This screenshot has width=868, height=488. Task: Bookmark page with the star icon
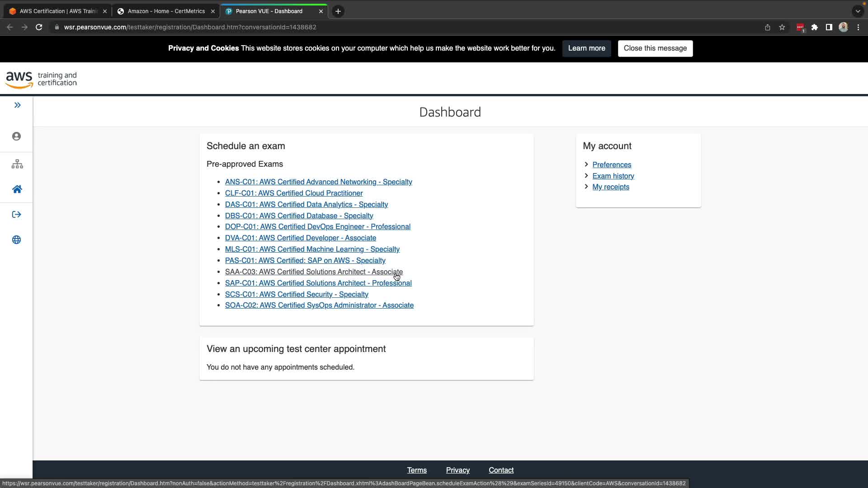pos(782,27)
